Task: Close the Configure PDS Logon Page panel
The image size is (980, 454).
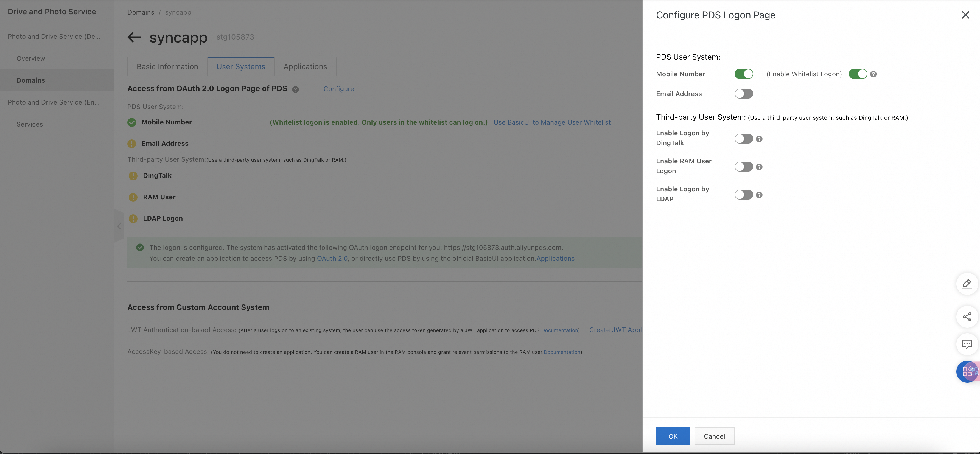Action: (965, 15)
